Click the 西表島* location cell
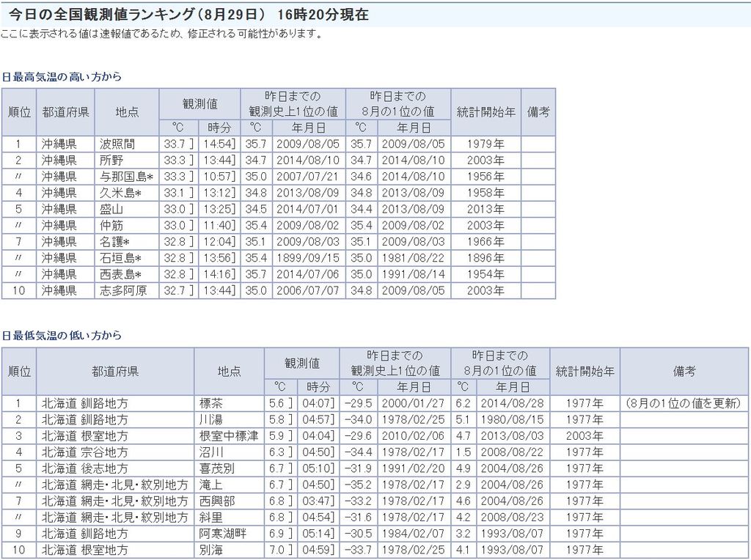The height and width of the screenshot is (560, 751). click(x=120, y=274)
